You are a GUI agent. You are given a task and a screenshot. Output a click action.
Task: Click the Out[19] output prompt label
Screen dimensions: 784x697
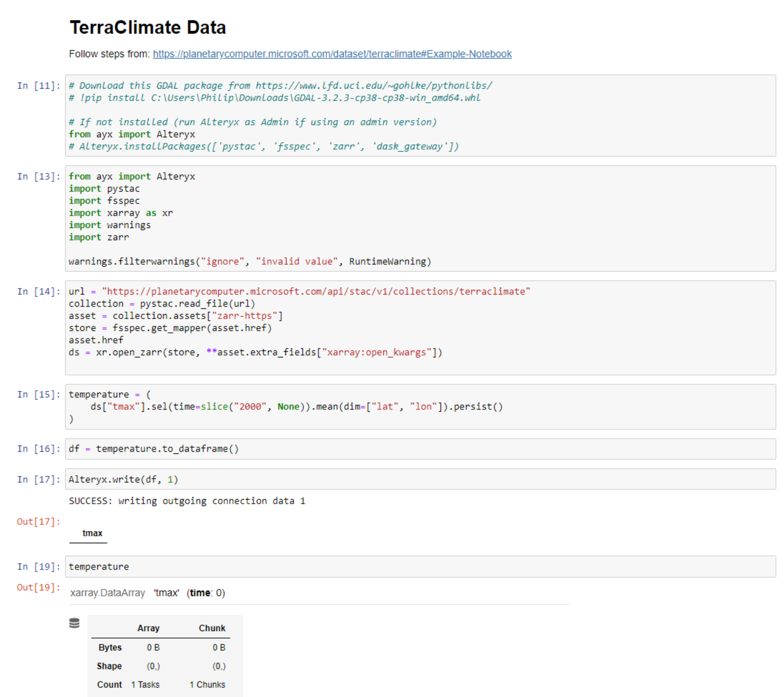tap(37, 587)
